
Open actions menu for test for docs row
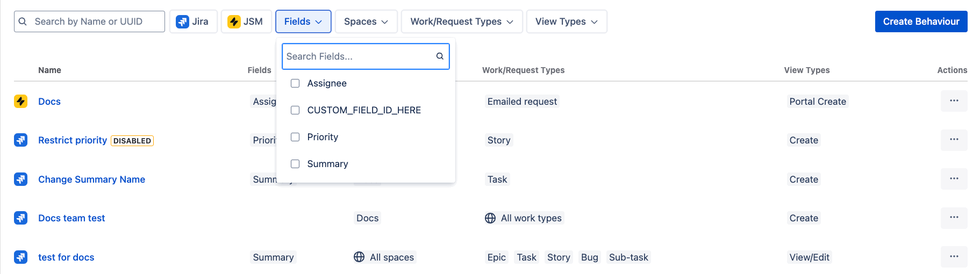click(954, 257)
